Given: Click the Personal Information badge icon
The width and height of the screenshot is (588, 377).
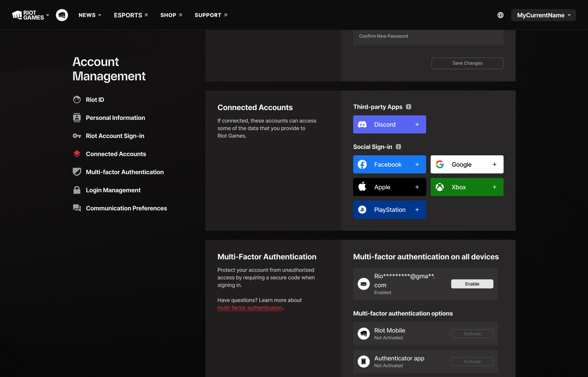Looking at the screenshot, I should pos(77,118).
